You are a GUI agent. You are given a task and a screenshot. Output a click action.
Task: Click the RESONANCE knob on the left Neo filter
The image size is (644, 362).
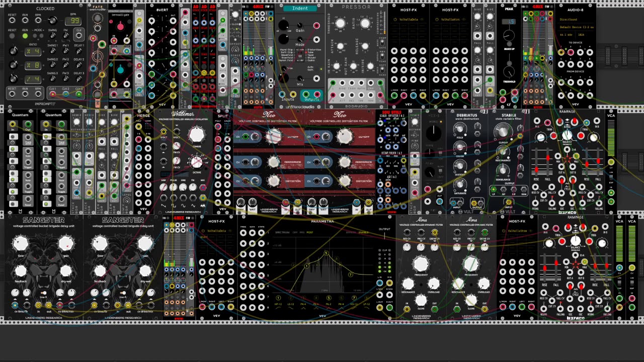pyautogui.click(x=274, y=162)
